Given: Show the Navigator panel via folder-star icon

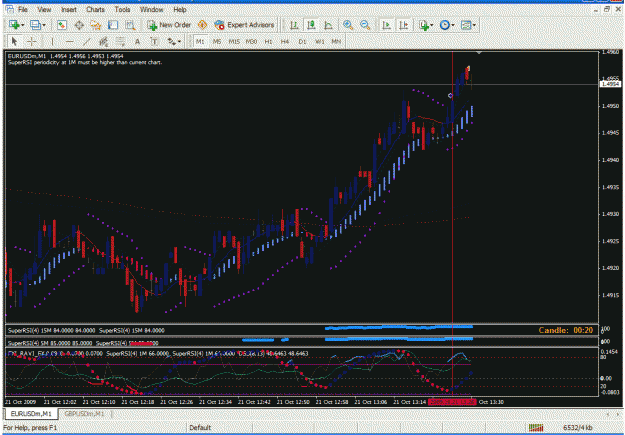Looking at the screenshot, I should pyautogui.click(x=96, y=25).
